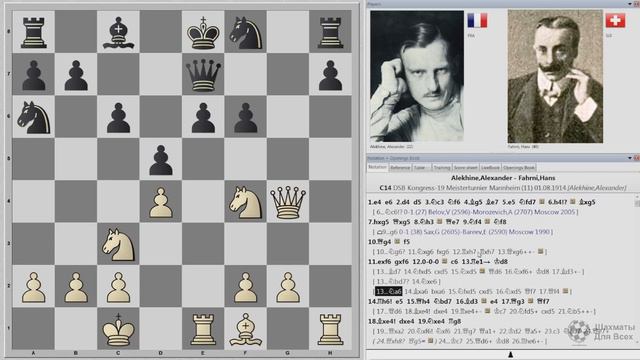This screenshot has height=360, width=640.
Task: Go to move 11.exf6 in notation
Action: [x=380, y=262]
